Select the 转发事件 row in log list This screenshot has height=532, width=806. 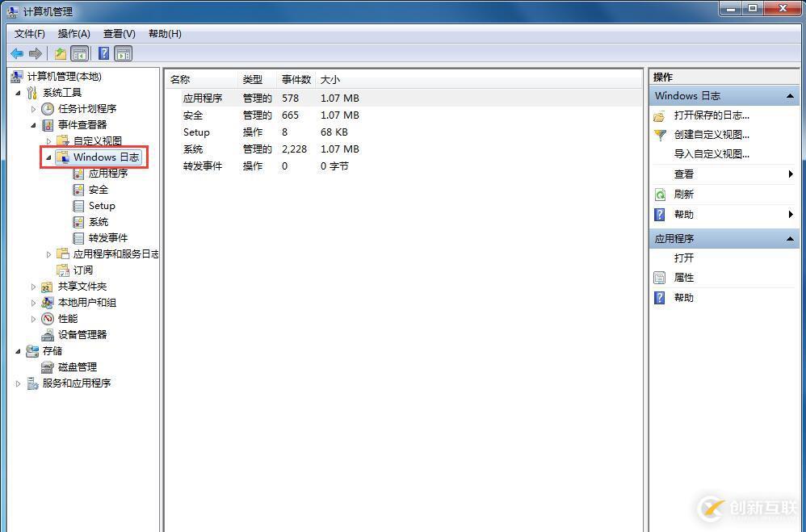(404, 166)
